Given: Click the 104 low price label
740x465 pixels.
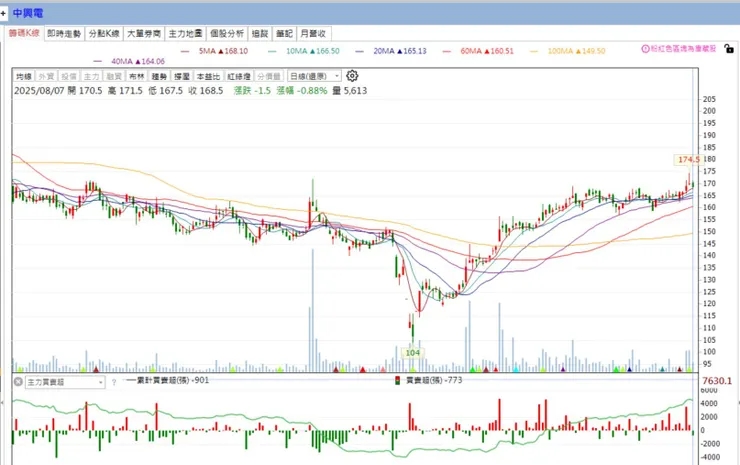Looking at the screenshot, I should point(412,353).
